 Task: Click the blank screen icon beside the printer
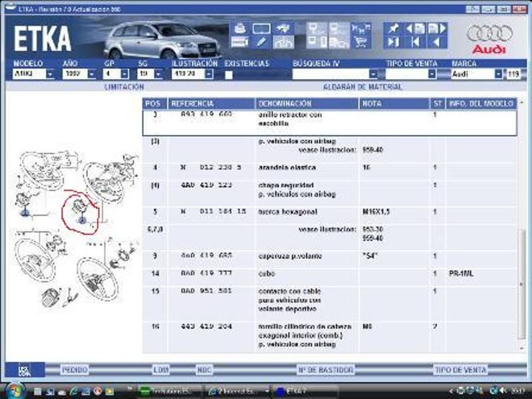(x=261, y=29)
